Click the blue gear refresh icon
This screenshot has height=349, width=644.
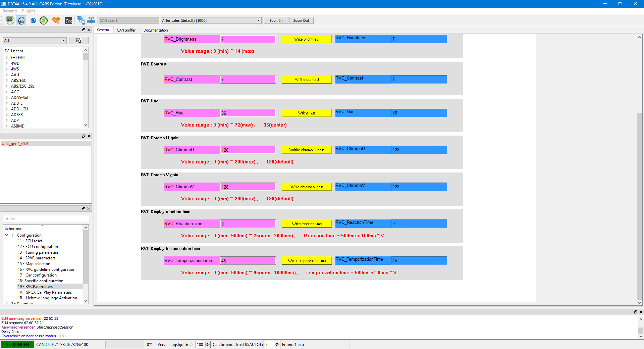click(x=33, y=20)
